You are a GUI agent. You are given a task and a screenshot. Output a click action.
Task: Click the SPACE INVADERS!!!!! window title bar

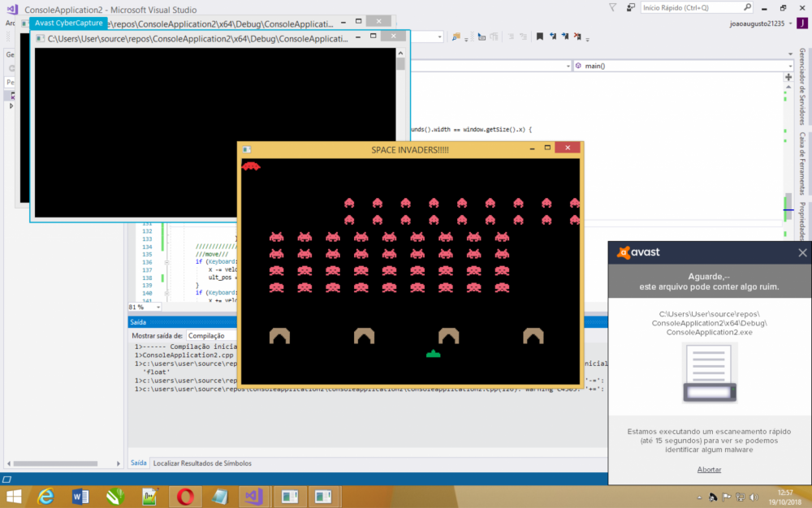[x=409, y=150]
